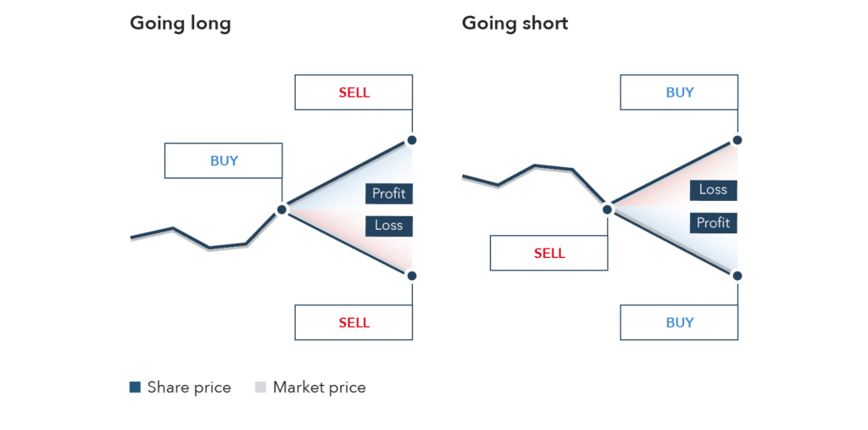Image resolution: width=868 pixels, height=430 pixels.
Task: Click the upper endpoint dot in Going long
Action: [412, 140]
